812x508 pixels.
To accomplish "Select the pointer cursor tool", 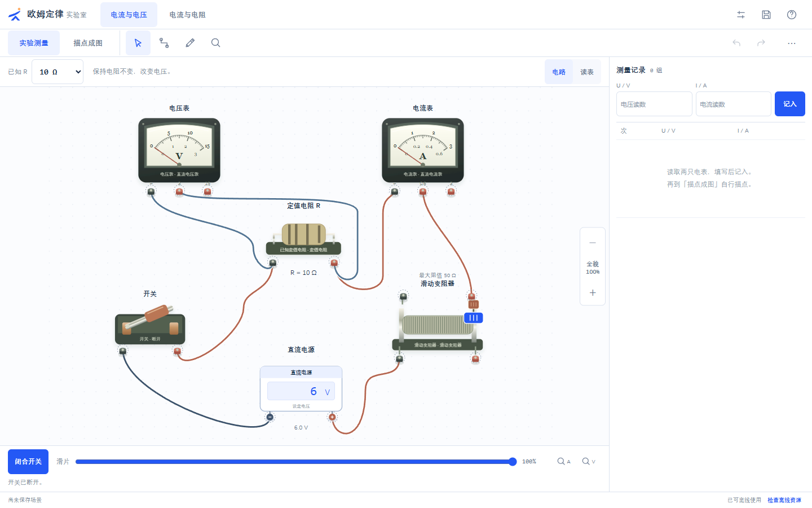I will (x=138, y=43).
